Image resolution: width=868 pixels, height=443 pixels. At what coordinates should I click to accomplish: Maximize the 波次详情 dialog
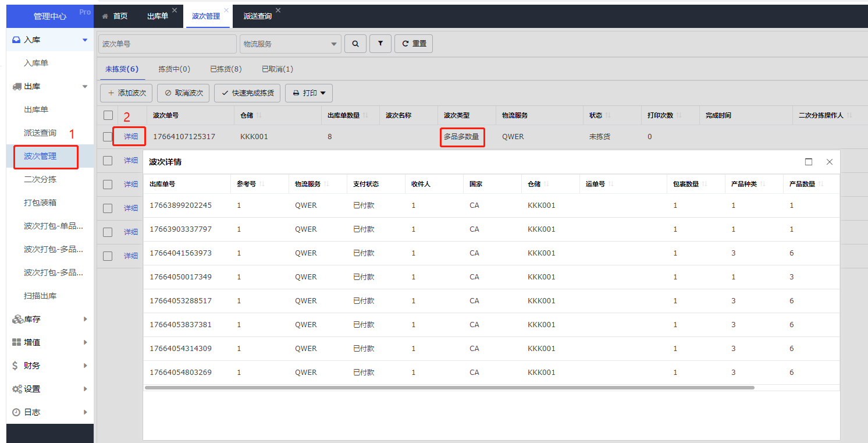click(809, 162)
